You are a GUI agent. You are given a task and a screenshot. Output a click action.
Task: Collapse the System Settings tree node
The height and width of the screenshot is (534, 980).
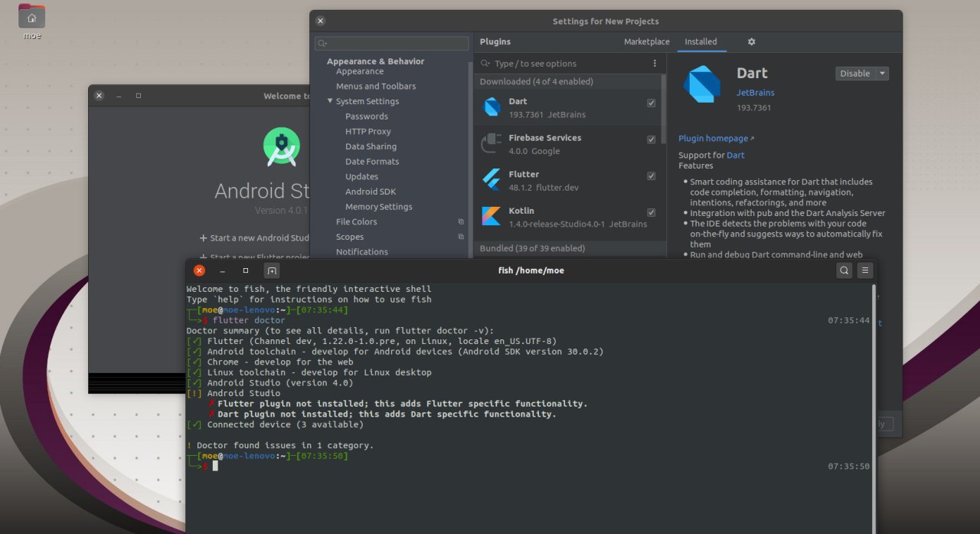(331, 101)
